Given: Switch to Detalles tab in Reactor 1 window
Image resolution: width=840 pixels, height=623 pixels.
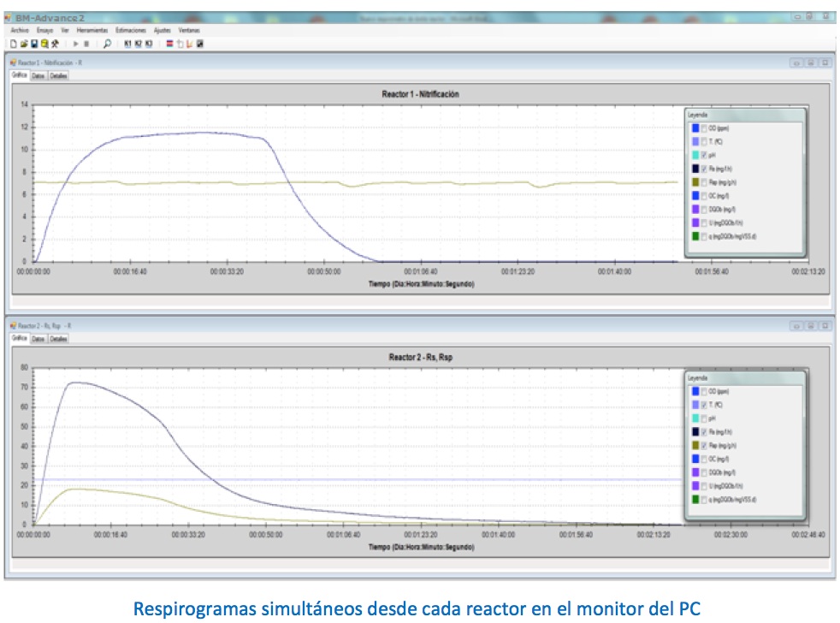Looking at the screenshot, I should pos(58,76).
